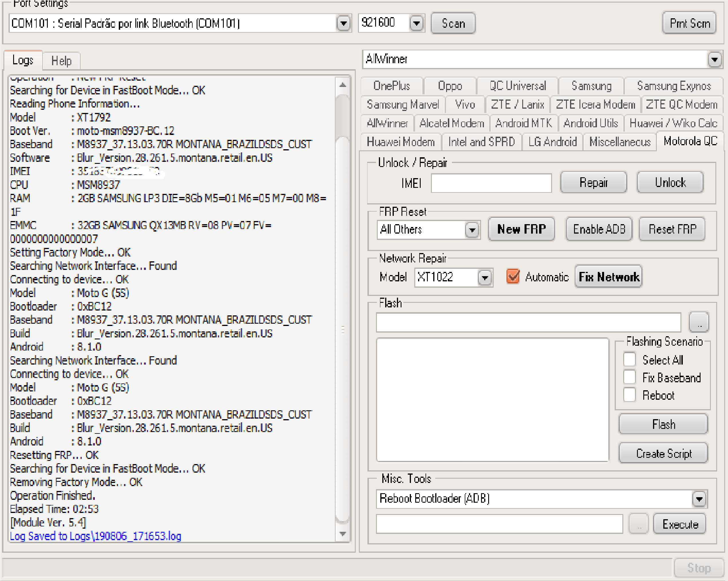Click the Enable ADB button

[x=599, y=229]
